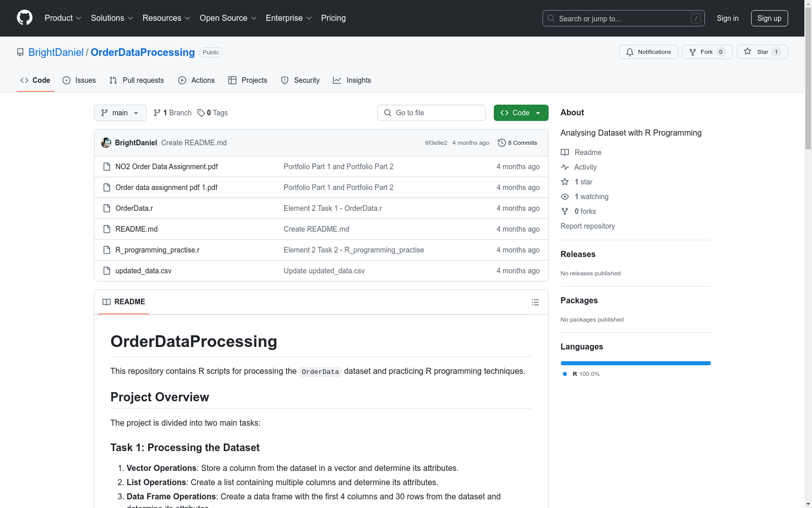Open R_programming_practise.r file
The image size is (812, 508).
(x=157, y=250)
